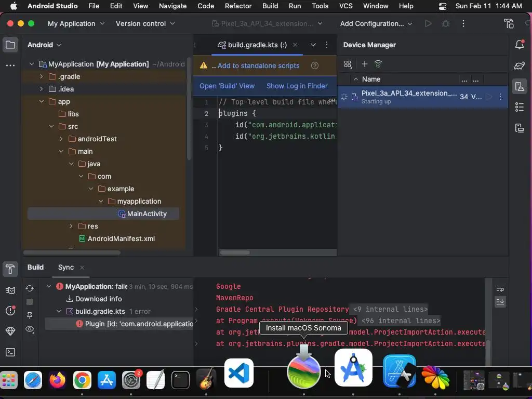The image size is (532, 399).
Task: Open the VCS menu
Action: 345,6
